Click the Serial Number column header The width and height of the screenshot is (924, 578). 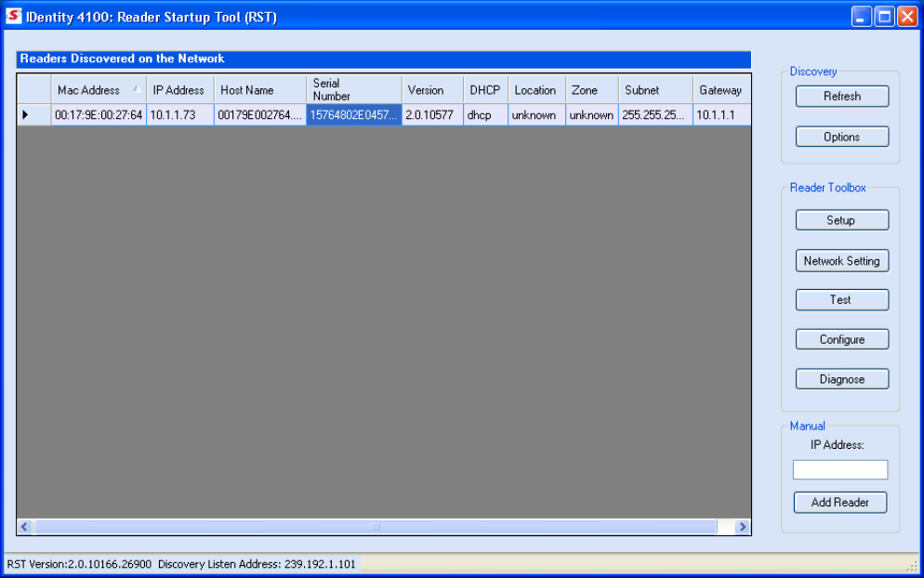tap(354, 90)
